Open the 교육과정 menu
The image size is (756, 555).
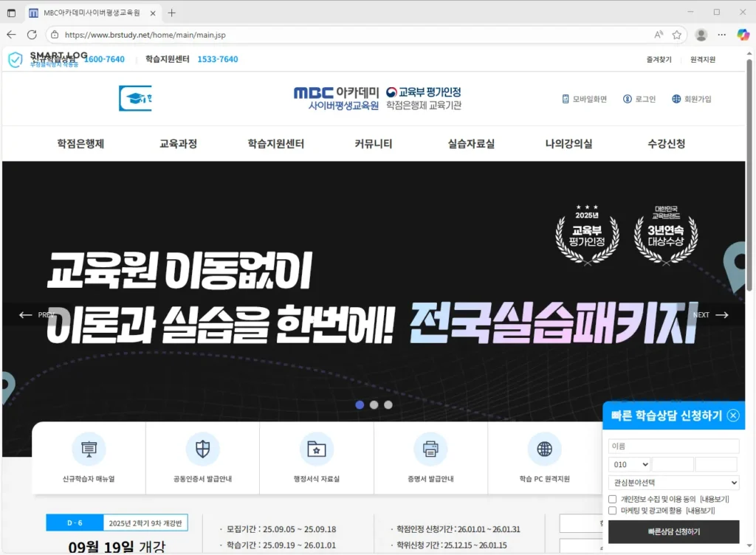point(179,144)
